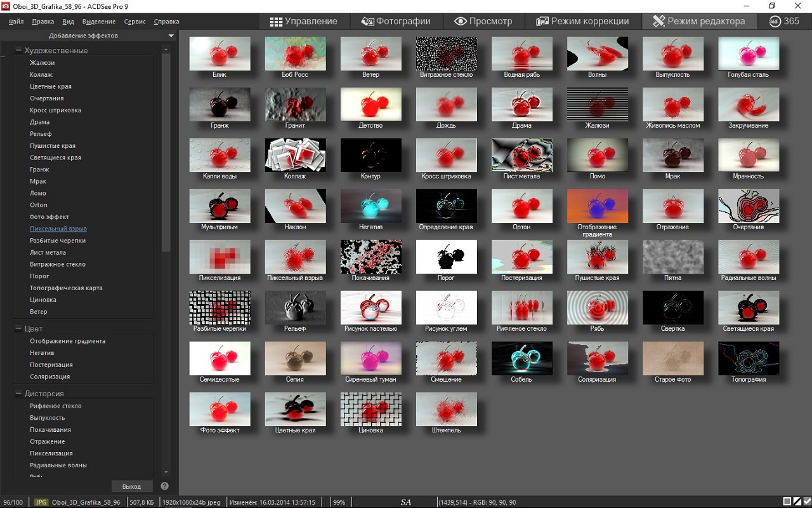
Task: Select the Пиксельный взрыв effect link
Action: point(58,229)
